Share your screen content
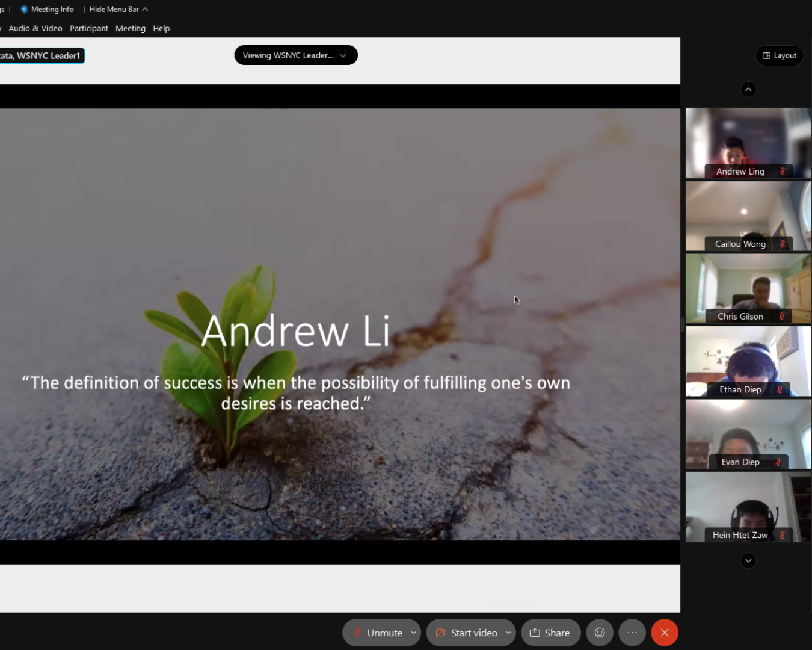 (x=550, y=633)
